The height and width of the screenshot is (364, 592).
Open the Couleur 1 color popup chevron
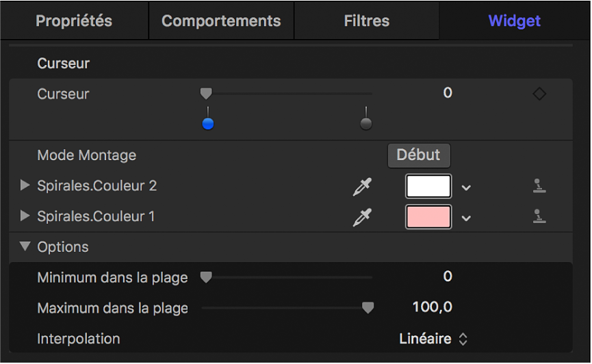click(466, 218)
